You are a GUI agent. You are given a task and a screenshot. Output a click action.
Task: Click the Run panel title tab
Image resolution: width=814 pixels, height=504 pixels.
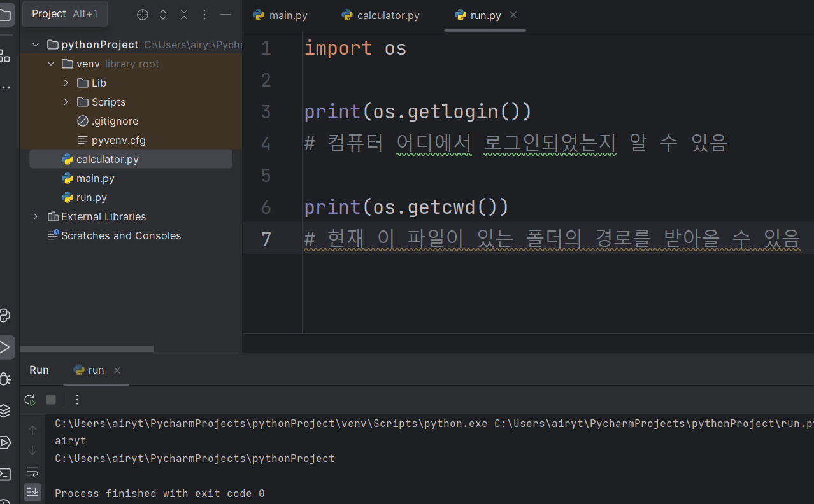click(39, 370)
